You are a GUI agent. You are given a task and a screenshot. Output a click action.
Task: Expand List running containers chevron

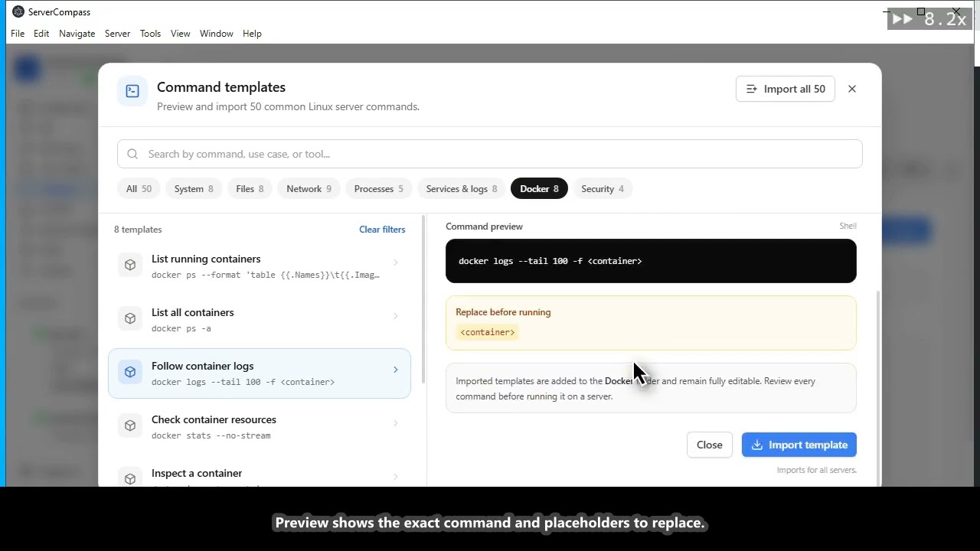396,262
